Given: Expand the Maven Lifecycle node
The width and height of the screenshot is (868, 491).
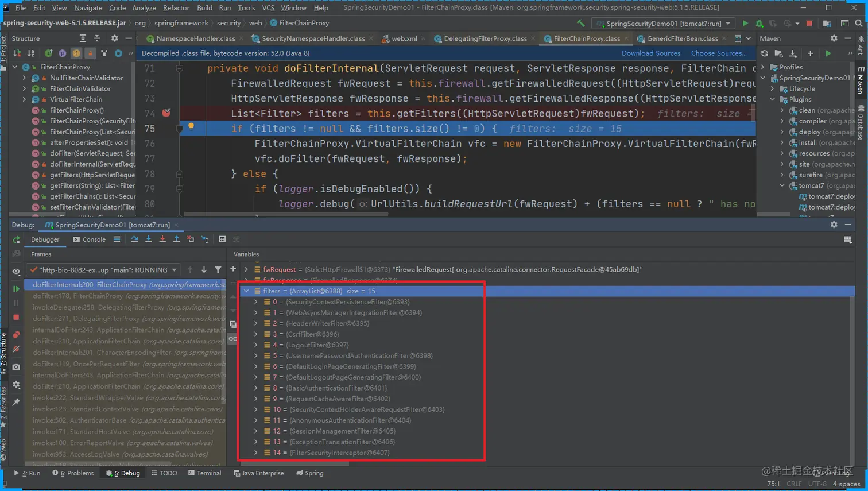Looking at the screenshot, I should [773, 89].
